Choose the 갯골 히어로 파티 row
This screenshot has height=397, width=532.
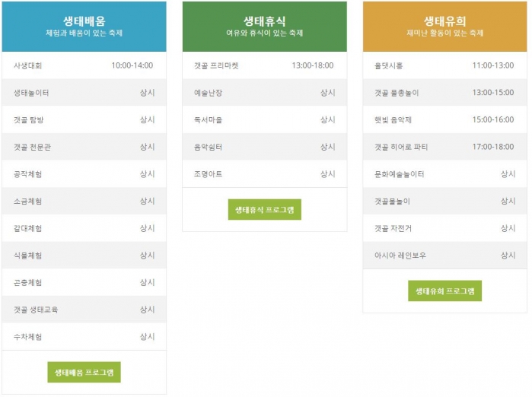(444, 147)
